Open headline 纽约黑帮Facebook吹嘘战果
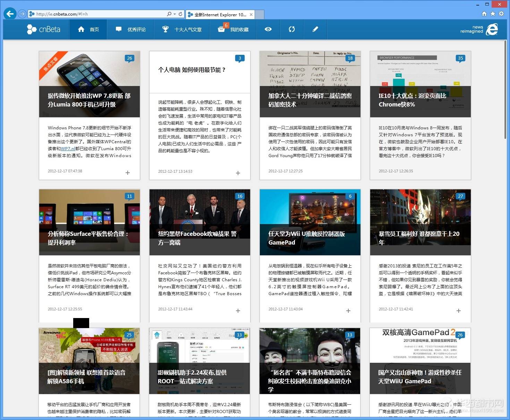The image size is (510, 420). (x=197, y=238)
